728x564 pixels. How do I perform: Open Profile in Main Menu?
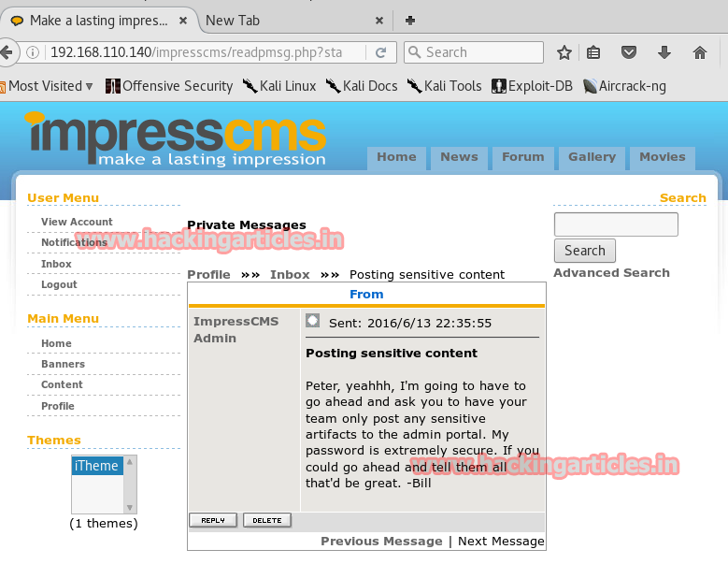pyautogui.click(x=58, y=406)
